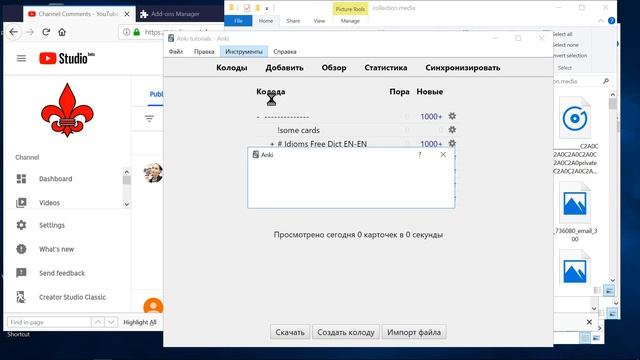Image resolution: width=640 pixels, height=360 pixels.
Task: Open options gear for !some cards deck
Action: [452, 130]
